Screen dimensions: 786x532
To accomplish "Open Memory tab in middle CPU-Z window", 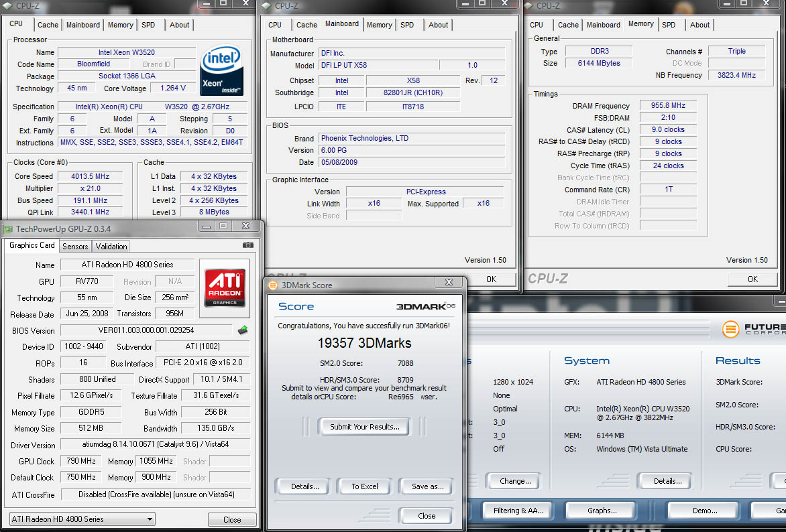I will (x=379, y=25).
